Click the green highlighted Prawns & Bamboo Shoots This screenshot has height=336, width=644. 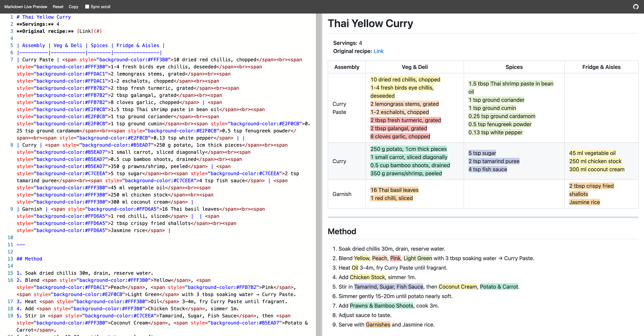coord(381,306)
